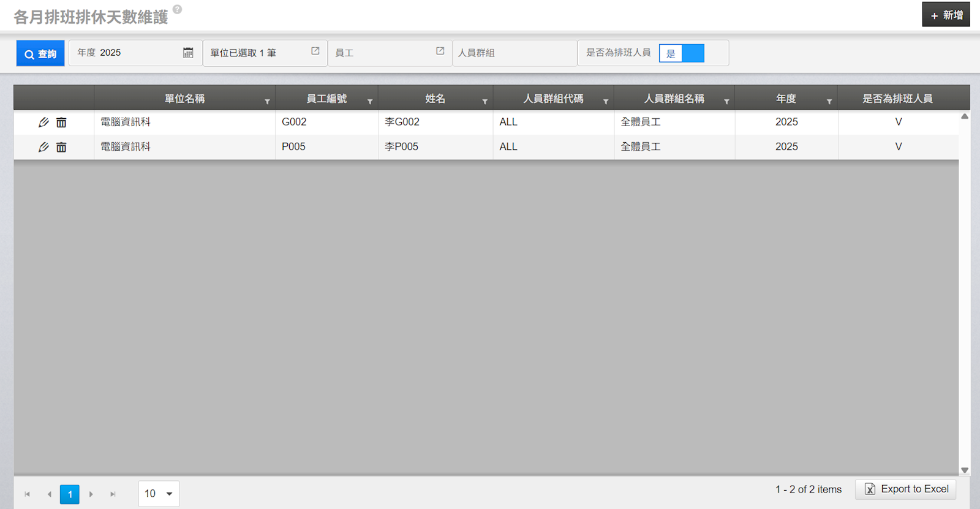The height and width of the screenshot is (509, 980).
Task: Click 電腦資訊科 cell in the P005 row
Action: 184,147
